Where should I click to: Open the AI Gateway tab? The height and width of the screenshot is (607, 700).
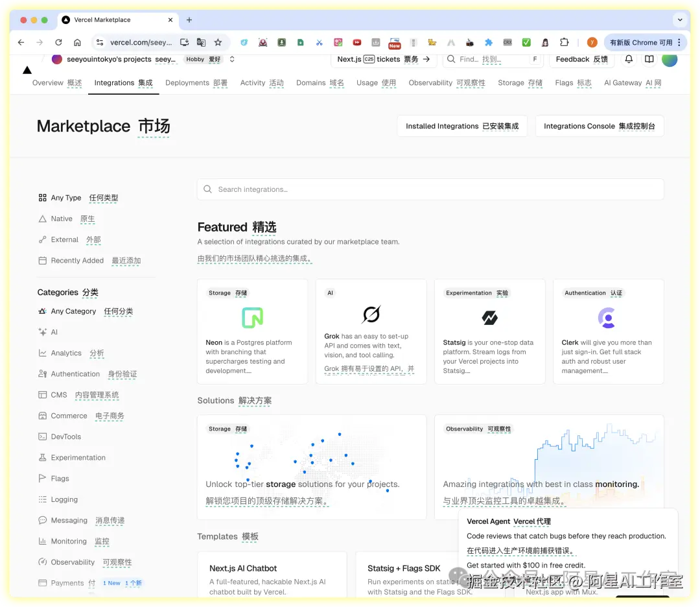[633, 82]
